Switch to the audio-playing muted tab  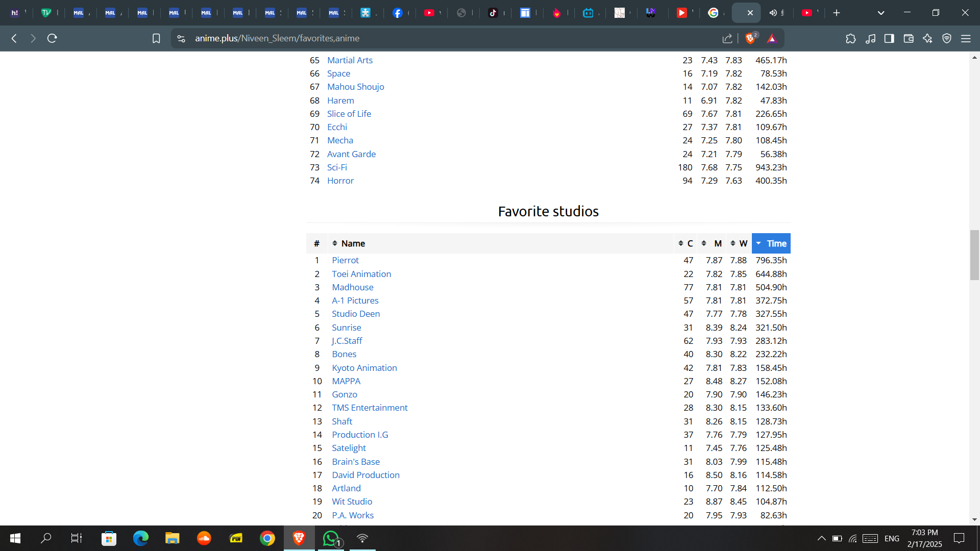776,13
